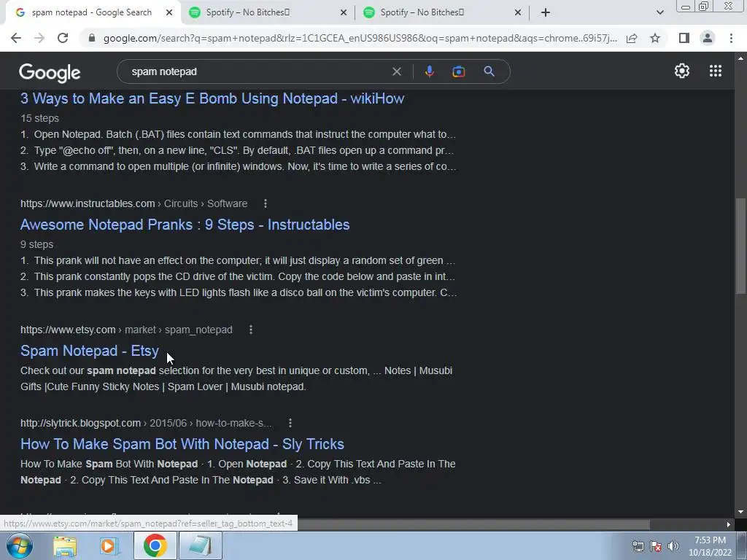The image size is (747, 560).
Task: Click the 'Check out our spam notepad selection' snippet
Action: [x=236, y=378]
